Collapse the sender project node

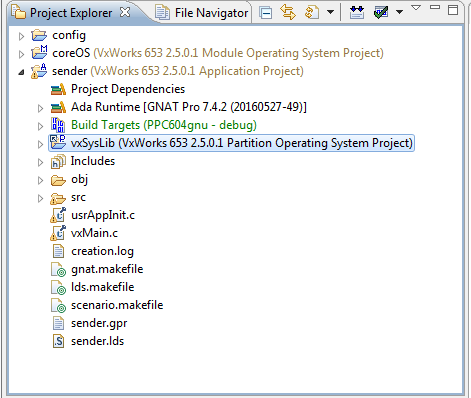(x=21, y=72)
